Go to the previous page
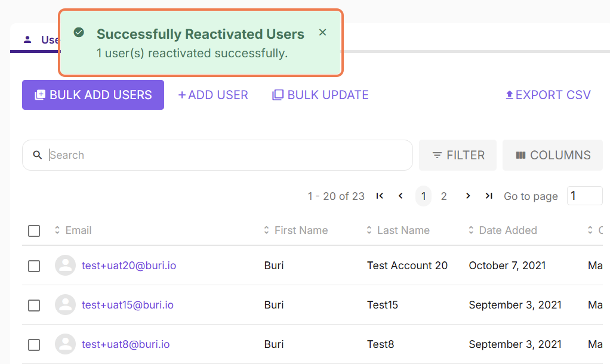Viewport: 610px width, 364px height. 400,196
